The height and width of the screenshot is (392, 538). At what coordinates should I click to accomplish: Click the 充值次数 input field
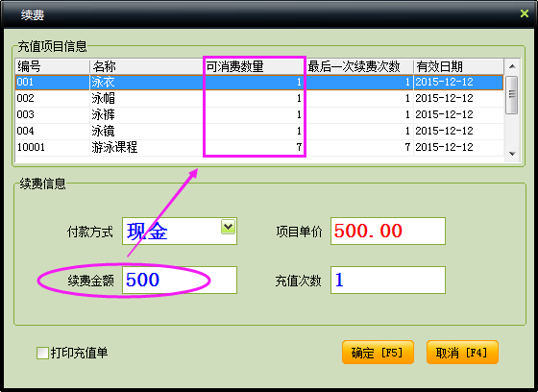coord(388,280)
